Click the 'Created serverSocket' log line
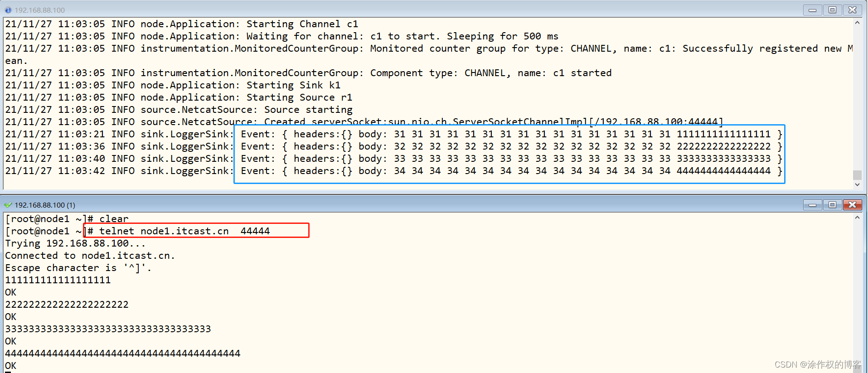This screenshot has width=868, height=373. tap(364, 122)
